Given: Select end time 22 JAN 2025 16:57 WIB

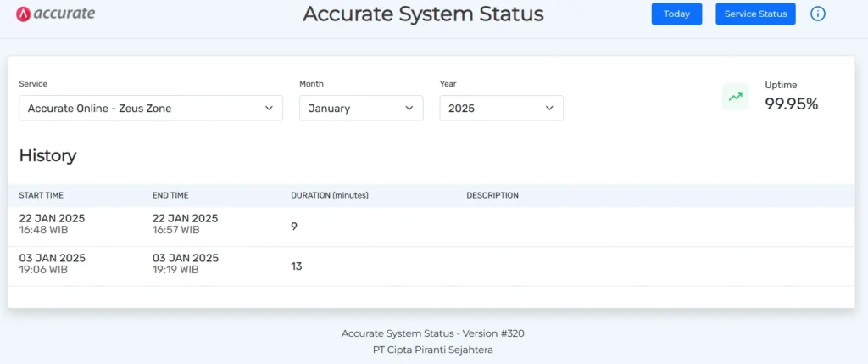Looking at the screenshot, I should pyautogui.click(x=185, y=224).
